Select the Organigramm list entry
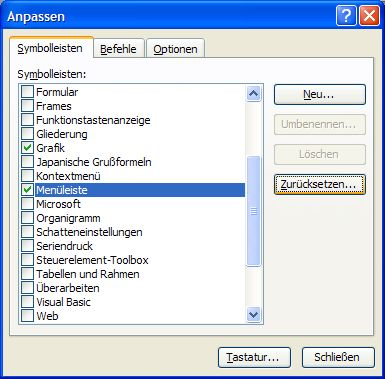 (68, 218)
